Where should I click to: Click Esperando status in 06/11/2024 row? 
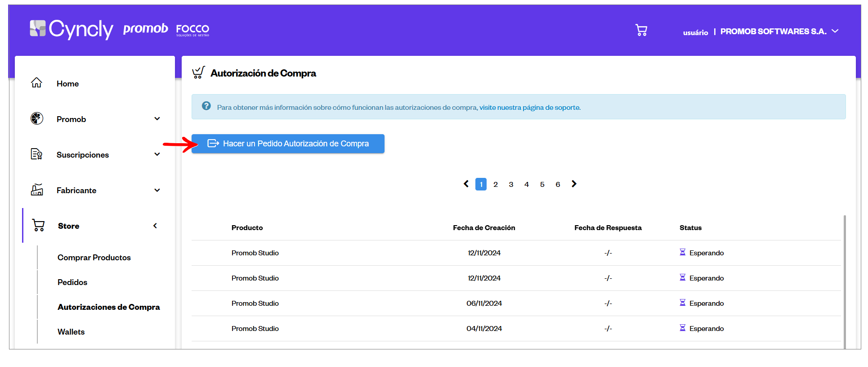pos(707,304)
